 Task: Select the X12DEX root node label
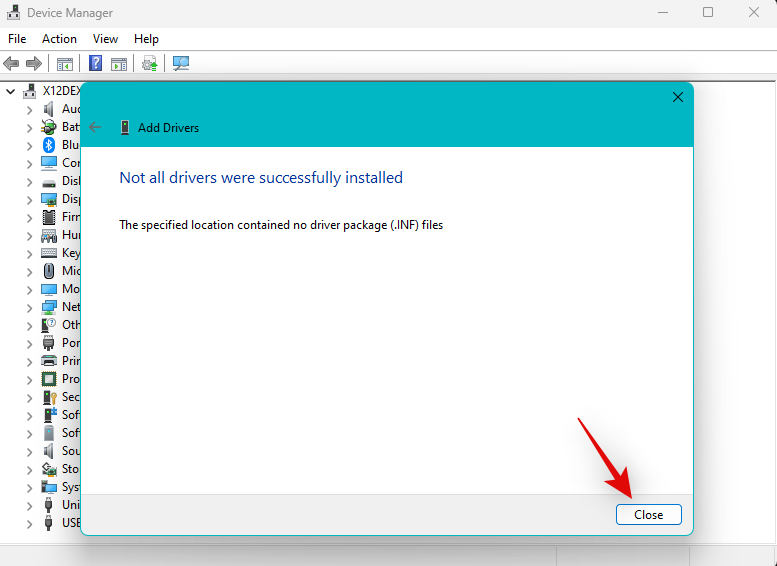tap(61, 91)
